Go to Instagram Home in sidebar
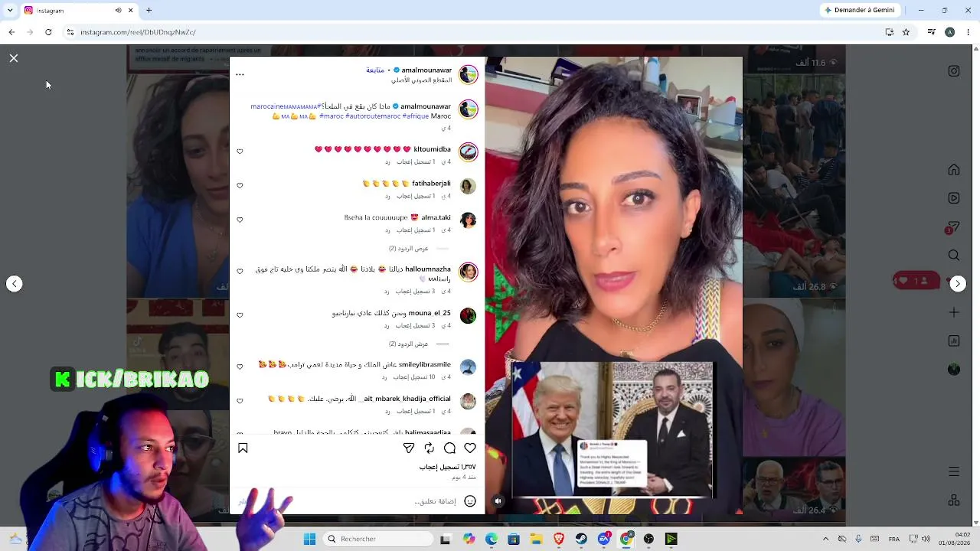 pyautogui.click(x=954, y=170)
